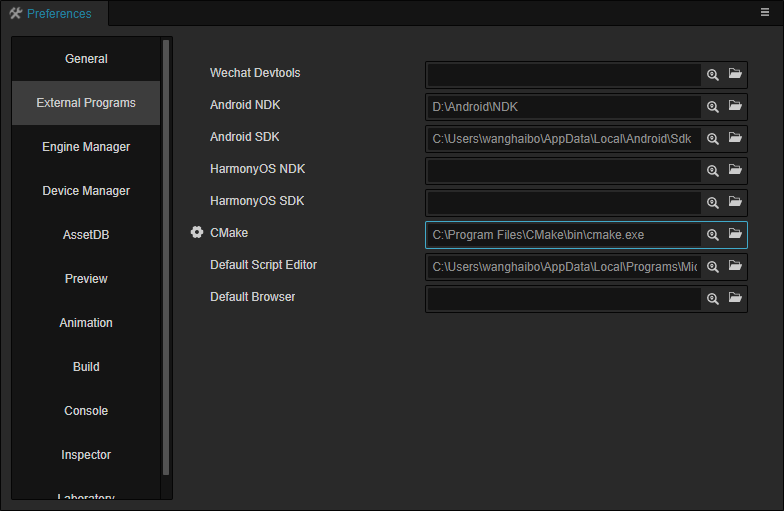This screenshot has width=784, height=511.
Task: Focus the Default Browser path field
Action: pyautogui.click(x=564, y=299)
